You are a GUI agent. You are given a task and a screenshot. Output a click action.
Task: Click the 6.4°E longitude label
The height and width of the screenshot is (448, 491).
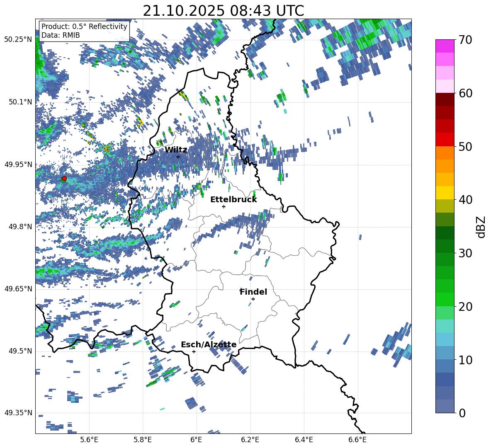(x=304, y=440)
